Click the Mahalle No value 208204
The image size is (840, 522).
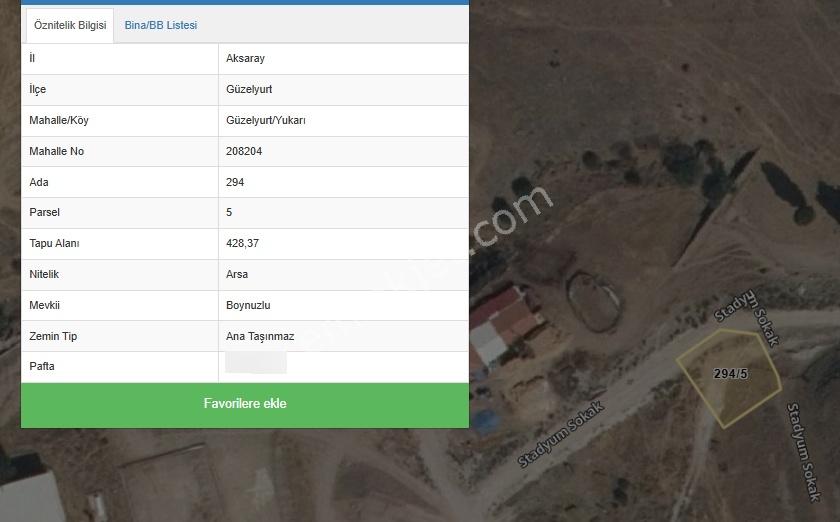pos(244,151)
